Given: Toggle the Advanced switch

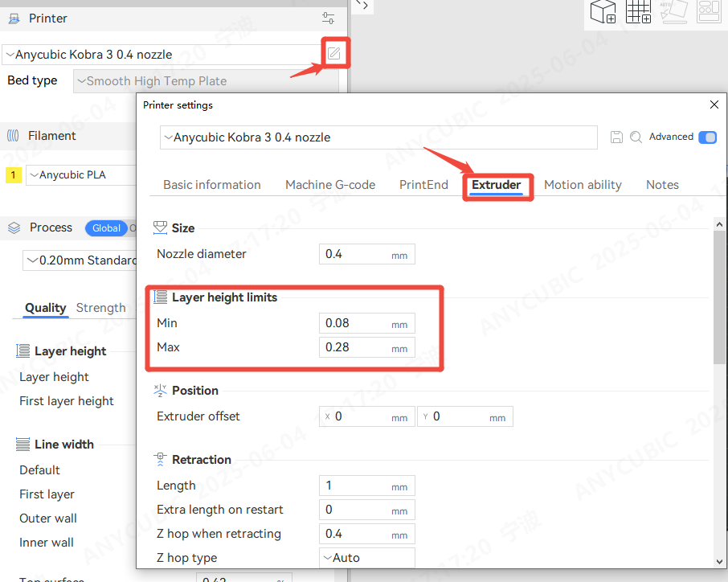Looking at the screenshot, I should tap(707, 137).
